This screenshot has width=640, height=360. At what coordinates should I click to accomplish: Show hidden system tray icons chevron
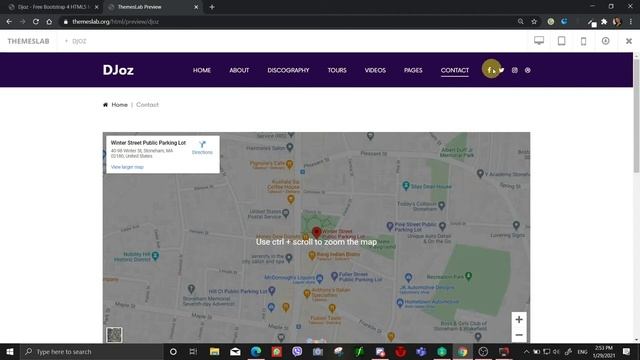(527, 351)
